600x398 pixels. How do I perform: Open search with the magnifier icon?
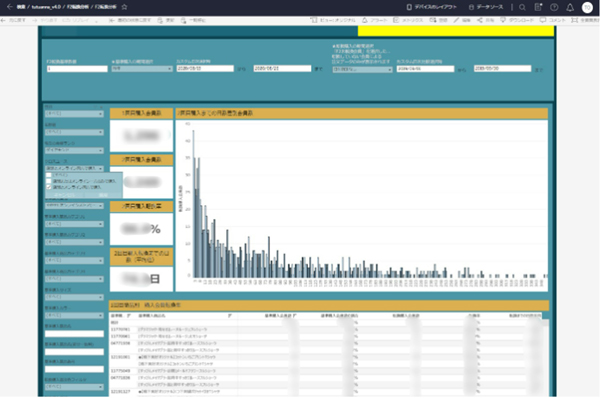pyautogui.click(x=522, y=7)
